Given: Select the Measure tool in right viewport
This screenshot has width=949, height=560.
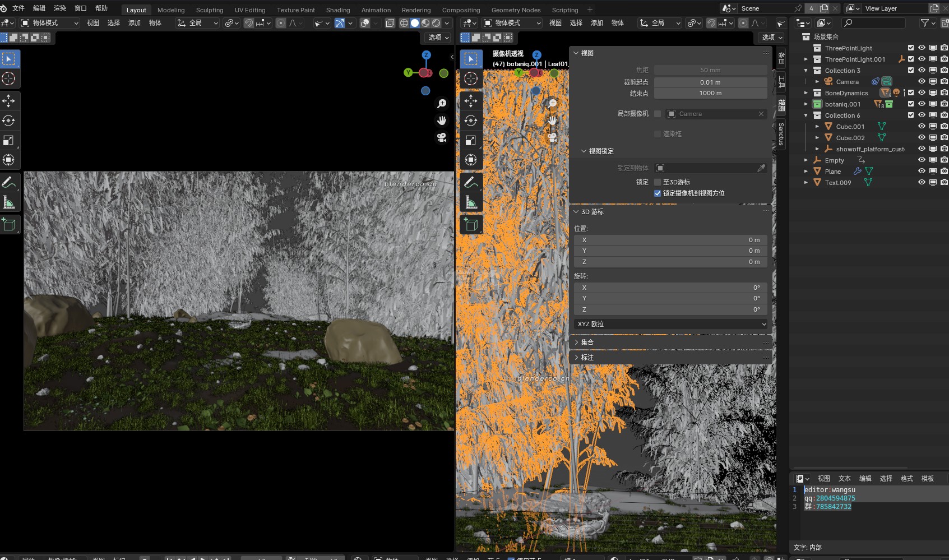Looking at the screenshot, I should pos(471,202).
